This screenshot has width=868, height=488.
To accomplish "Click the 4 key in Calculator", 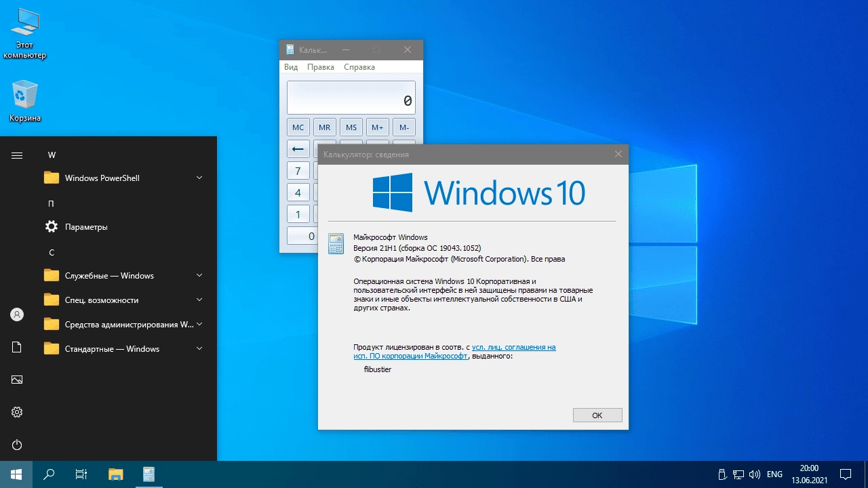I will (x=298, y=192).
